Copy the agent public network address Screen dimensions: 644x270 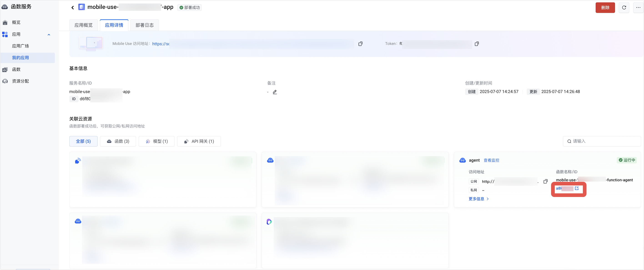[x=545, y=182]
